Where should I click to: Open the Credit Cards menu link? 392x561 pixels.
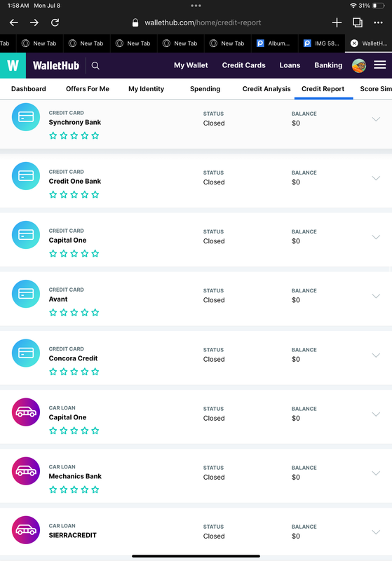[243, 65]
